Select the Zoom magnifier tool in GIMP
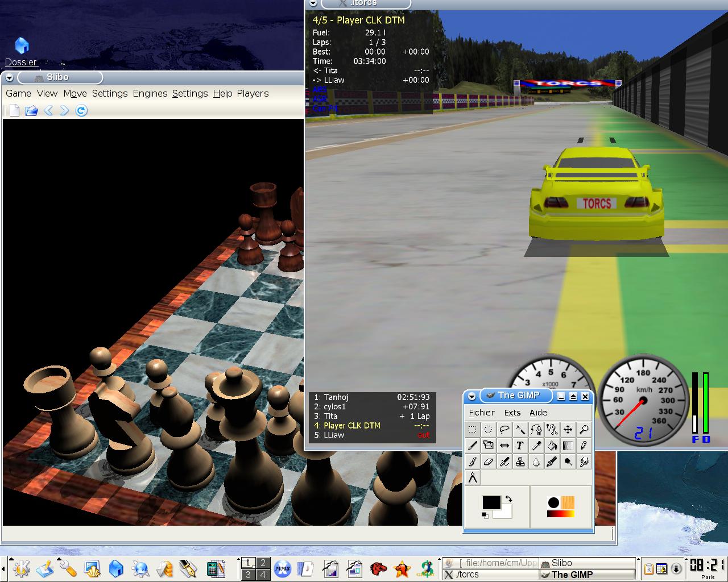 point(584,430)
